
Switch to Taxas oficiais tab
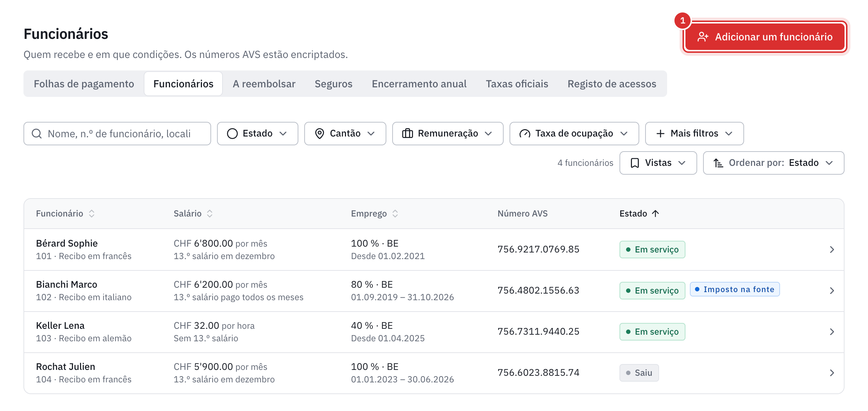[x=517, y=84]
